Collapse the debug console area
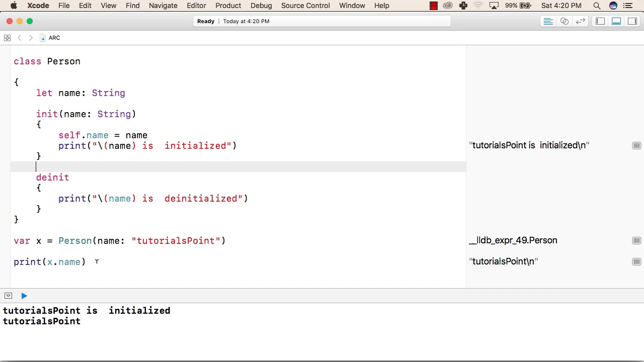Screen dimensions: 644x362 [8, 296]
